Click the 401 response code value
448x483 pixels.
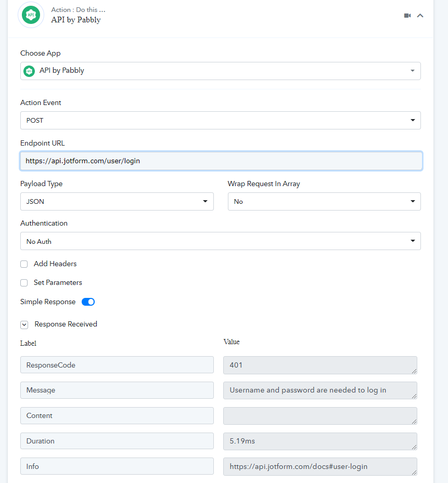point(320,365)
